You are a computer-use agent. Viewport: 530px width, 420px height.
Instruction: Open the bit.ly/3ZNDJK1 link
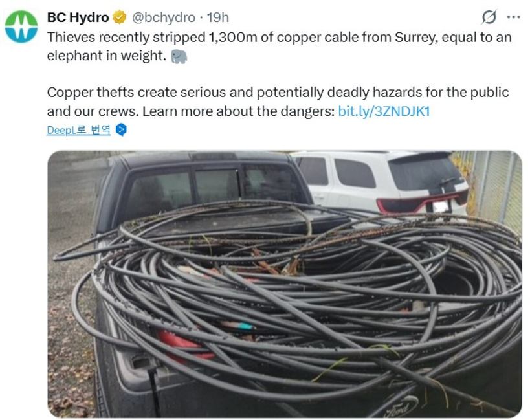384,111
